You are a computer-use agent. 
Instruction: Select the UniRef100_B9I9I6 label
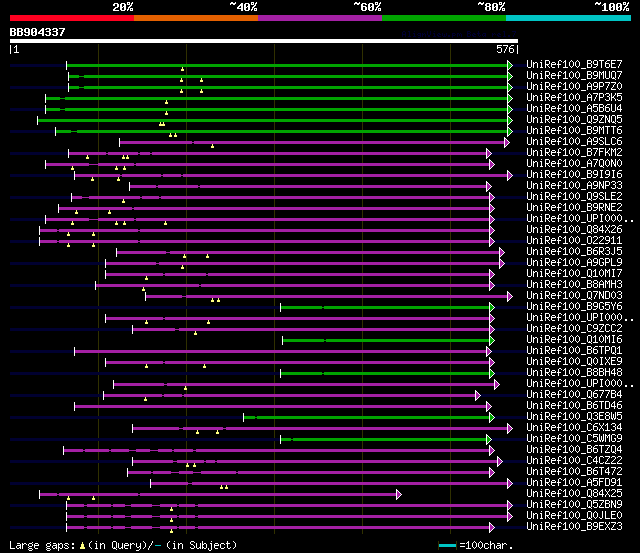click(574, 175)
